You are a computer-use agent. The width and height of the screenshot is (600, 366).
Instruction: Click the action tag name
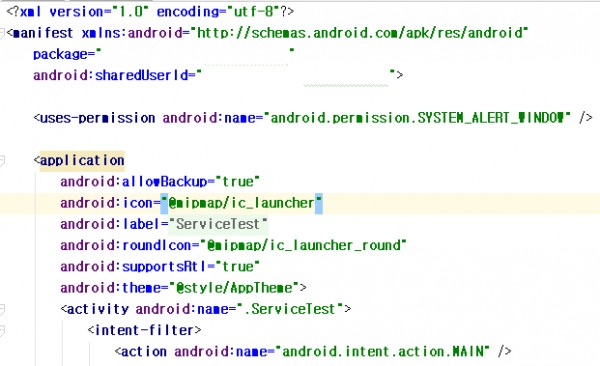pyautogui.click(x=143, y=351)
